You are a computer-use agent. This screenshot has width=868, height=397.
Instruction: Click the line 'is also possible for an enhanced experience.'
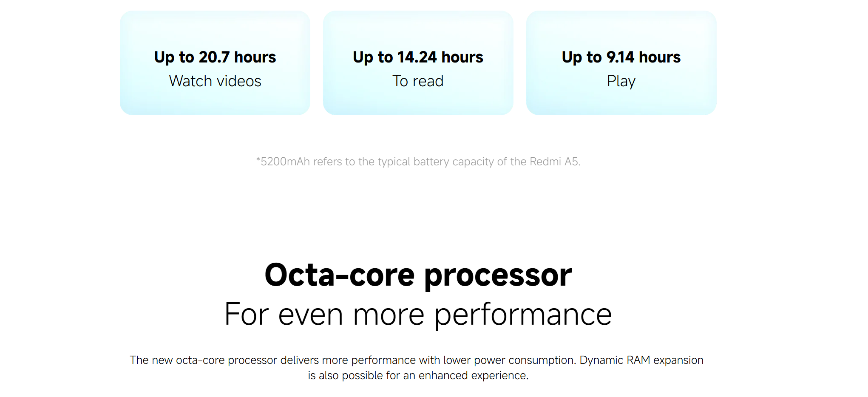(418, 375)
